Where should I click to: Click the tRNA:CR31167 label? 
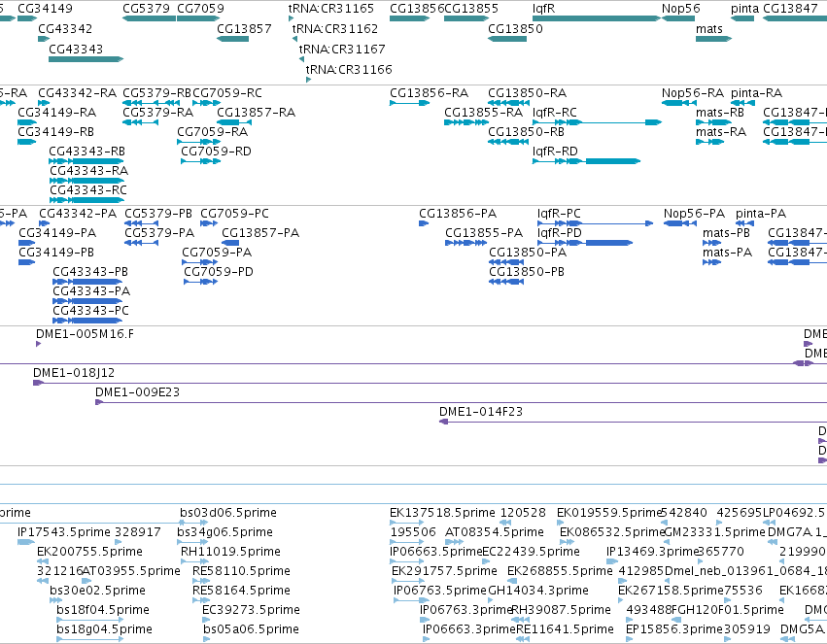point(342,49)
